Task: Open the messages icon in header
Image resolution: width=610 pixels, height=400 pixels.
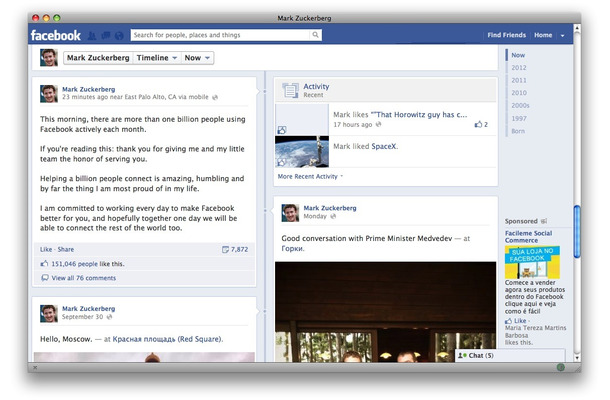Action: click(105, 36)
